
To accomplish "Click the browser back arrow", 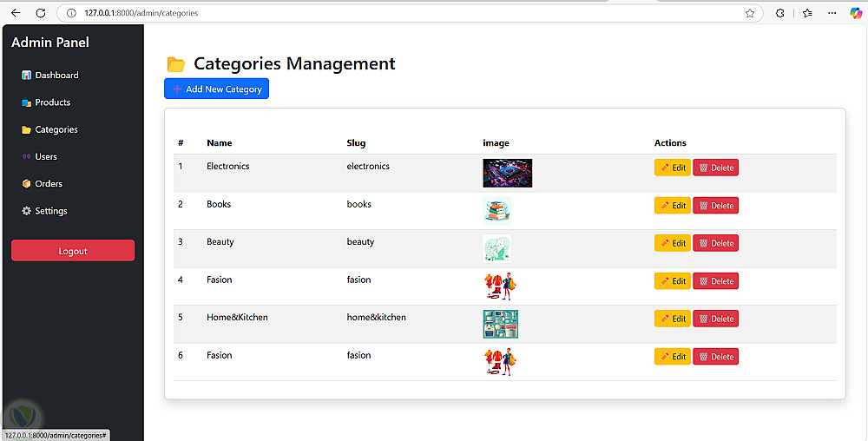I will (16, 13).
